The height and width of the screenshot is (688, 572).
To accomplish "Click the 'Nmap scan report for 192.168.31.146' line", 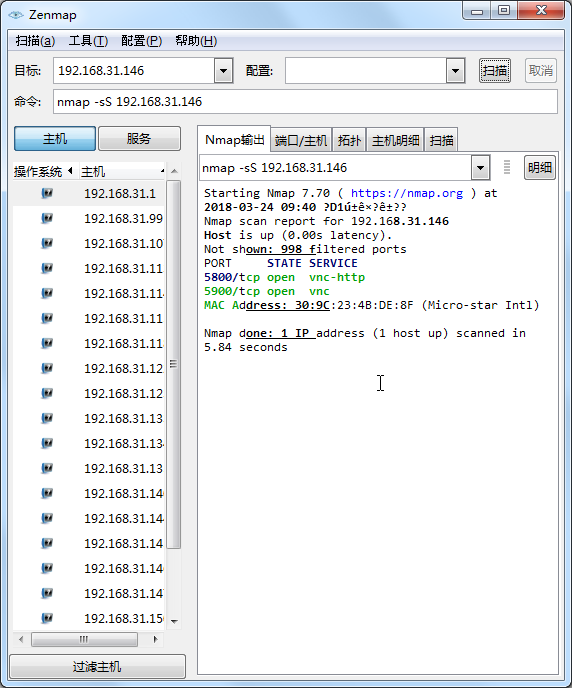I will point(326,221).
